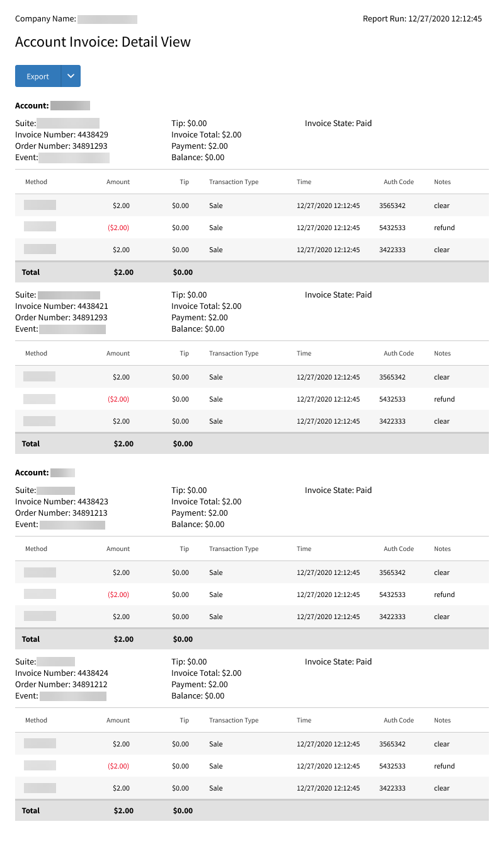Click Auth Code header under invoice 4438424

tap(398, 721)
